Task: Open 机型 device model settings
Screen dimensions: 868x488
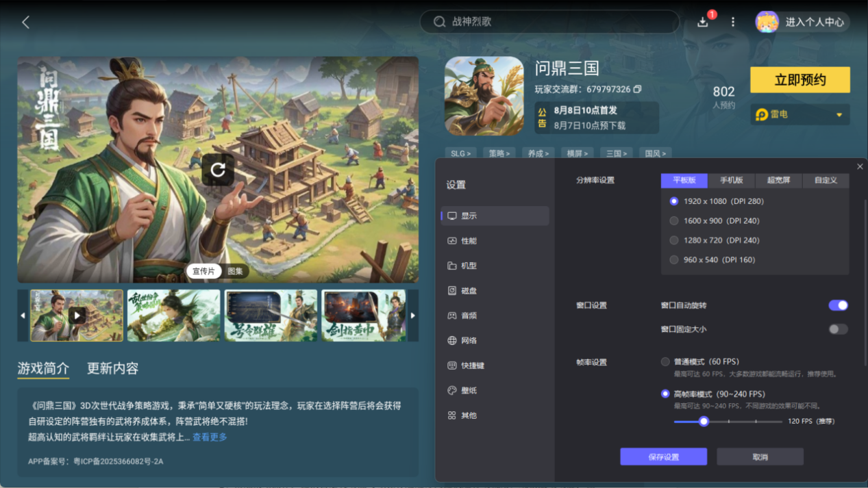Action: click(x=495, y=266)
